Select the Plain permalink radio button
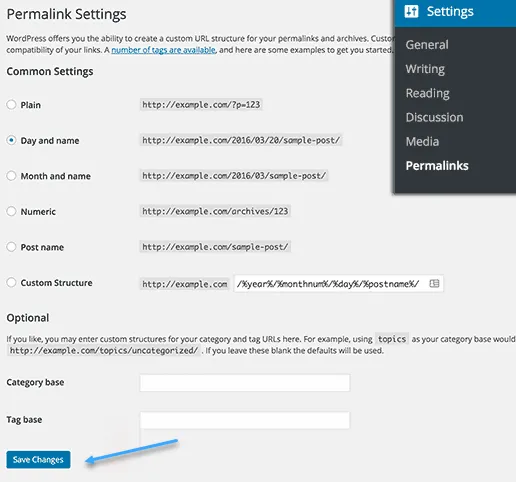 [x=11, y=105]
